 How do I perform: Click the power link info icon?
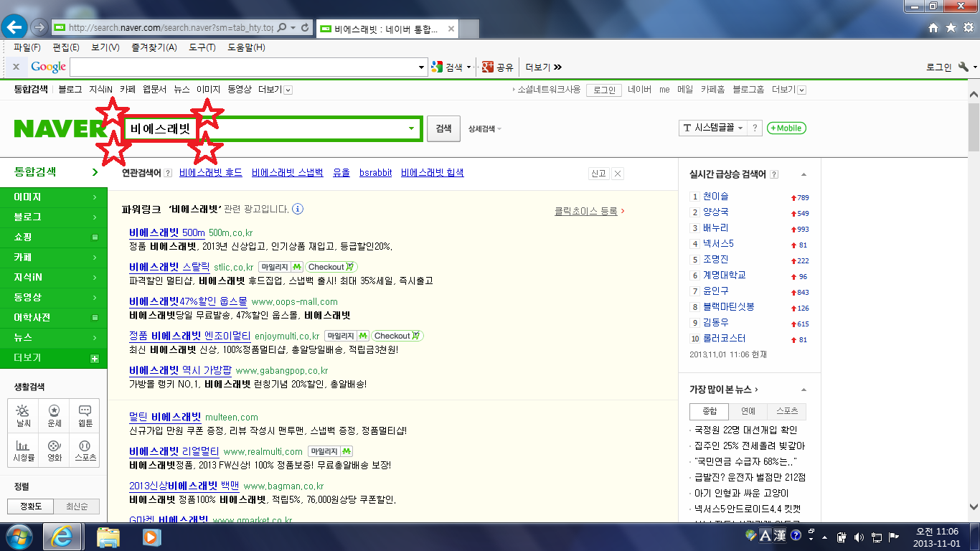298,209
